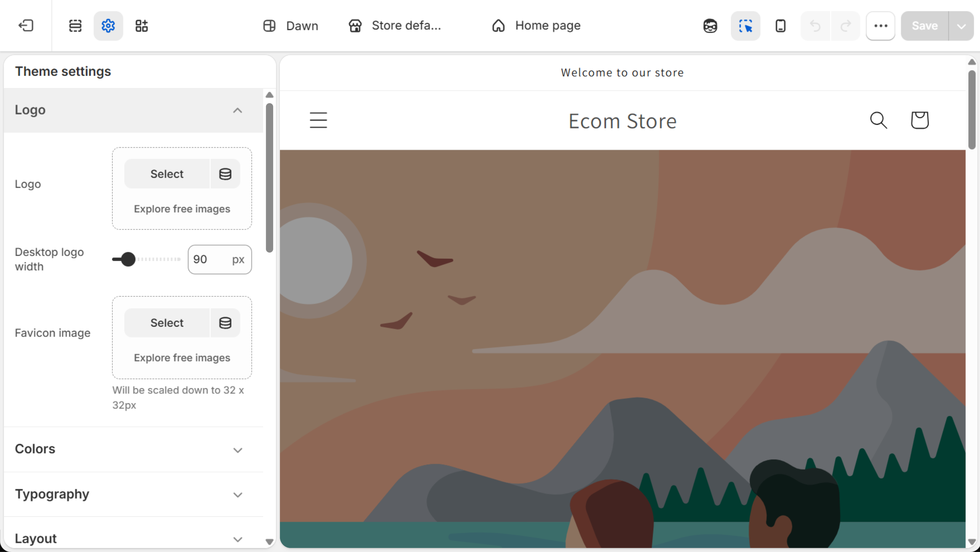Click the settings panel scroll down arrow

point(269,542)
